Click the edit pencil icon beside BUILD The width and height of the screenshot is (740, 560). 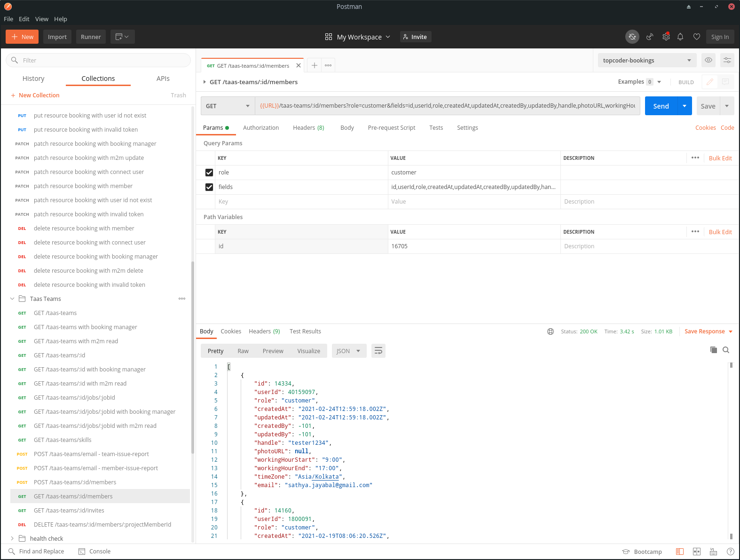point(710,82)
